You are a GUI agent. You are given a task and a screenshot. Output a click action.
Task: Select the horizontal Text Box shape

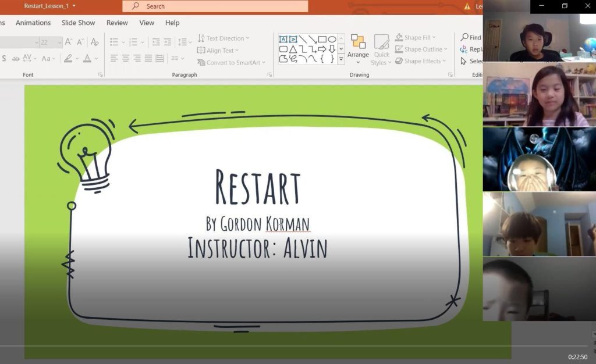click(x=283, y=39)
